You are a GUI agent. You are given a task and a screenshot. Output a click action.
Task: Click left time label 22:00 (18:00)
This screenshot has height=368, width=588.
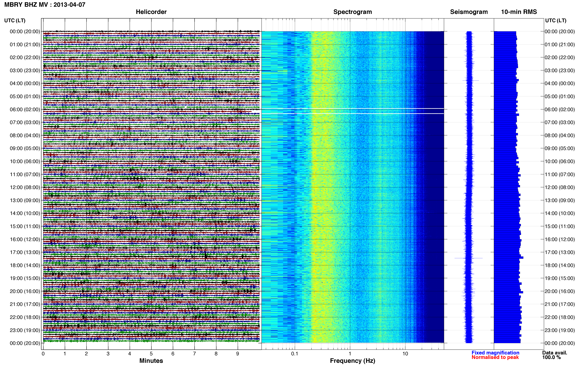tap(25, 317)
